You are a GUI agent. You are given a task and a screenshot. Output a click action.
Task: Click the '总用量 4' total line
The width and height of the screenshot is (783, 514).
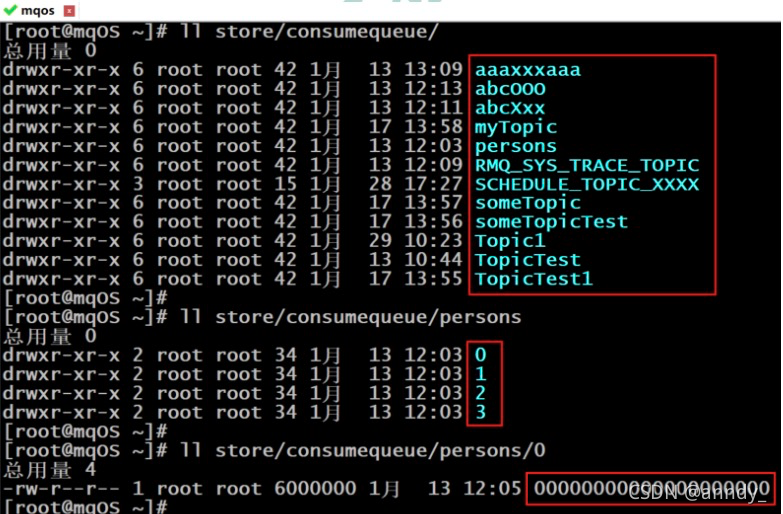49,470
